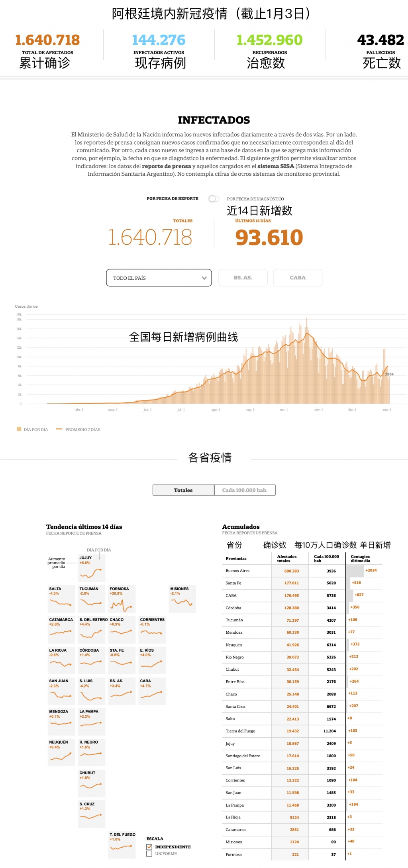The image size is (408, 868).
Task: Check the INDEPENDIENTE scale checkbox
Action: pyautogui.click(x=149, y=847)
